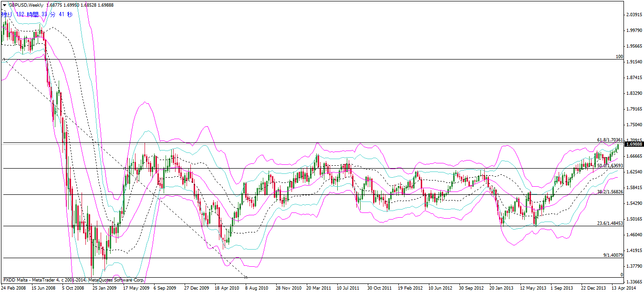Click the 1.91540 price axis label
The image size is (644, 292).
634,62
